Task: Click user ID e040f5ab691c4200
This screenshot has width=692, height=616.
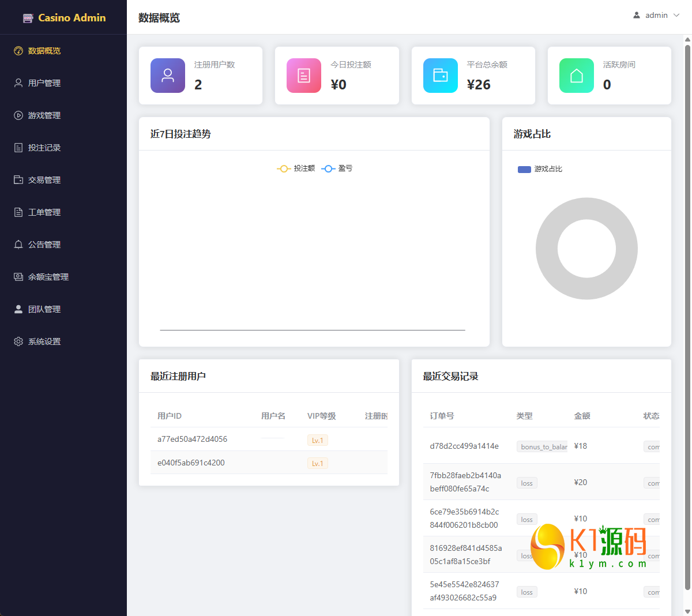Action: (x=191, y=463)
